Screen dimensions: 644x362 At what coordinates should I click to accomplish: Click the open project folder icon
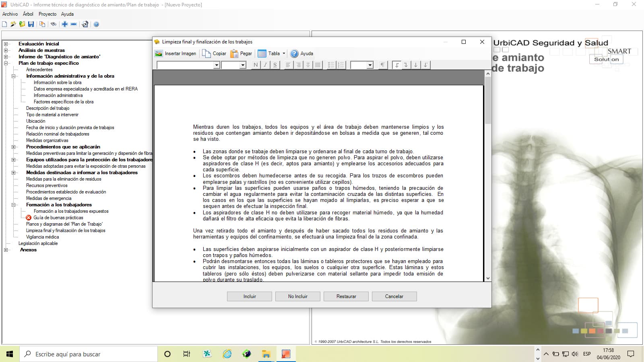pyautogui.click(x=22, y=24)
